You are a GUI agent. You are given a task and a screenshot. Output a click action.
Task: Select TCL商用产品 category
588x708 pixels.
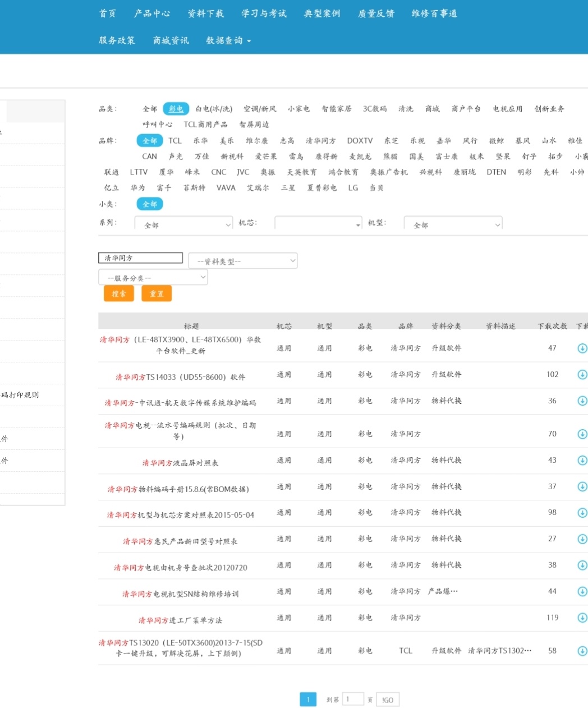point(205,125)
